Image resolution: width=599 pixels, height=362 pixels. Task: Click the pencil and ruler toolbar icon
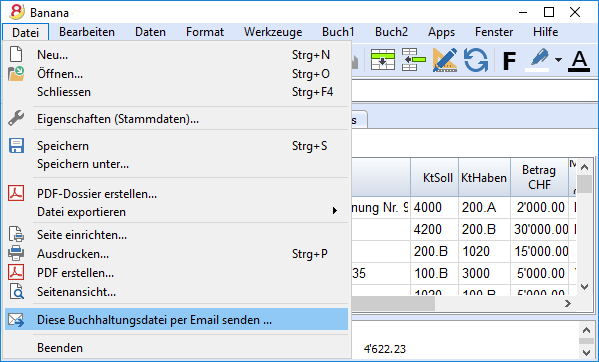(x=445, y=60)
